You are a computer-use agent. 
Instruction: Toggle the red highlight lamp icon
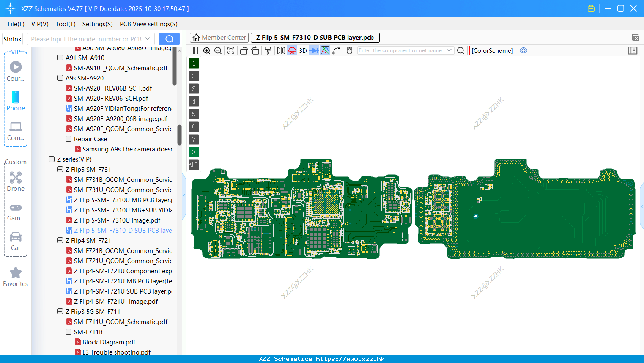click(x=292, y=50)
